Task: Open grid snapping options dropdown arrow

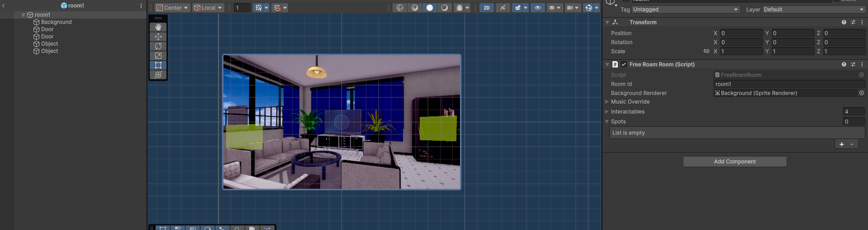Action: pyautogui.click(x=266, y=8)
